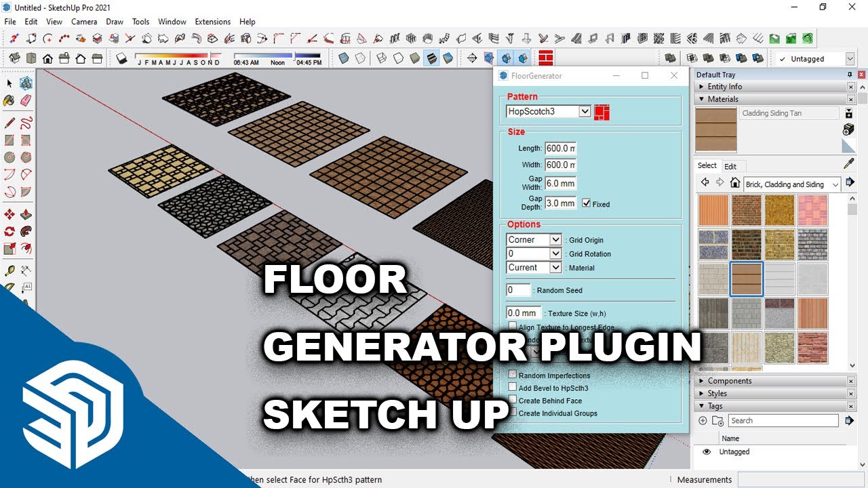The height and width of the screenshot is (488, 868).
Task: Toggle the Shadows display icon
Action: pos(121,58)
